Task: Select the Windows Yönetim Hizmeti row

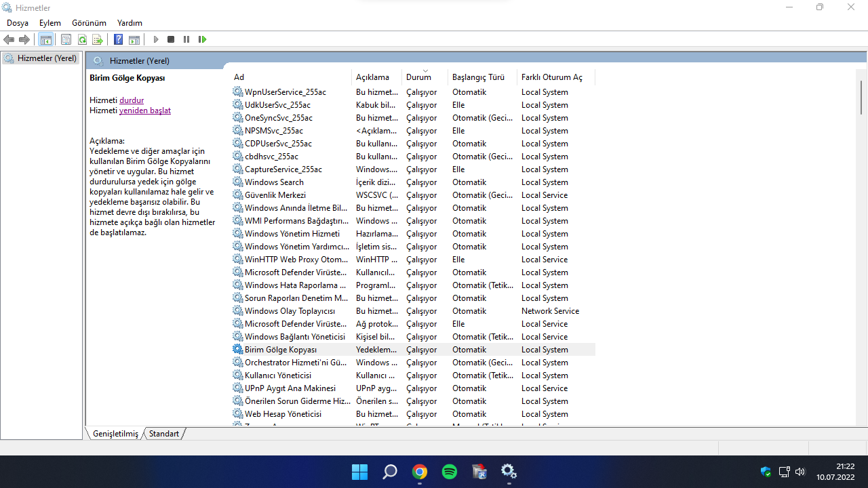Action: click(x=413, y=234)
